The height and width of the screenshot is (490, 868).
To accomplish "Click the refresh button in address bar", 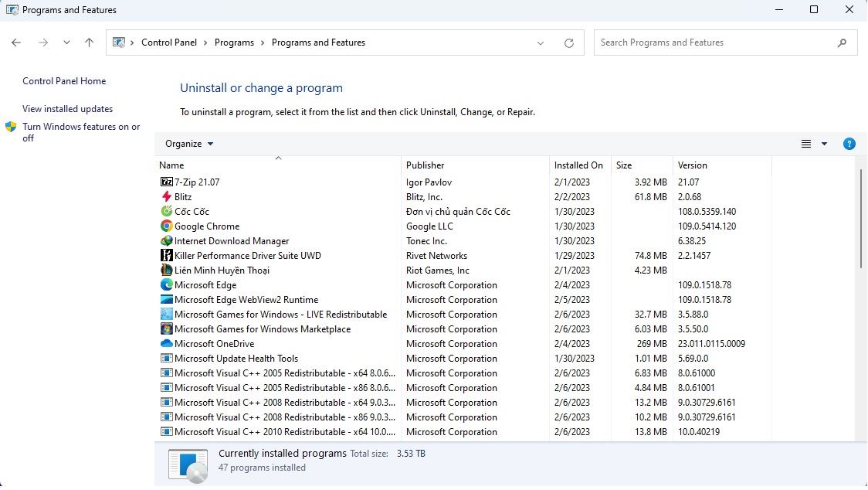I will coord(569,43).
